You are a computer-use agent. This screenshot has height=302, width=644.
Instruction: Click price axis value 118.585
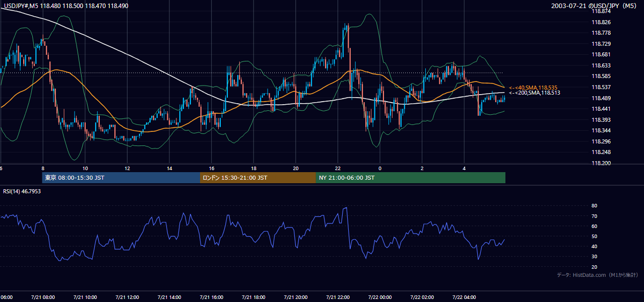point(601,77)
